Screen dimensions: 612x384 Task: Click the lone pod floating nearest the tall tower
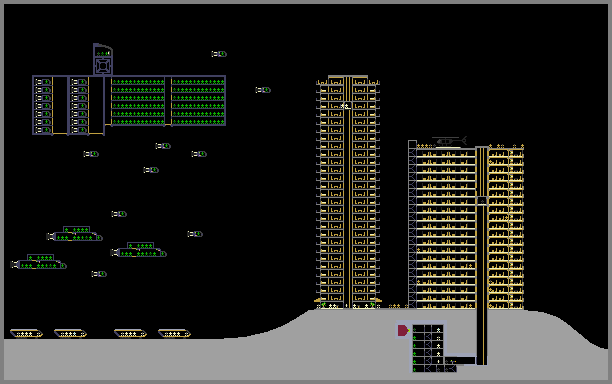point(263,90)
